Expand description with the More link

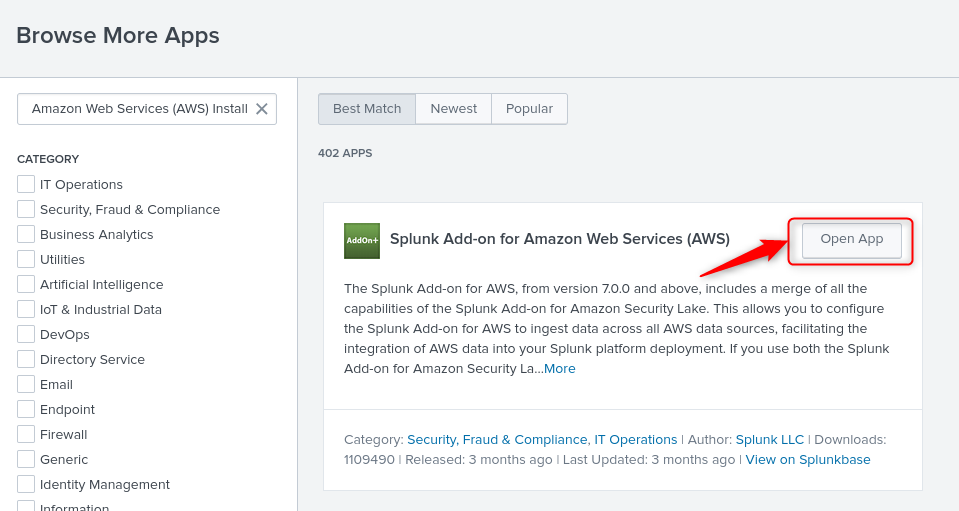[560, 369]
